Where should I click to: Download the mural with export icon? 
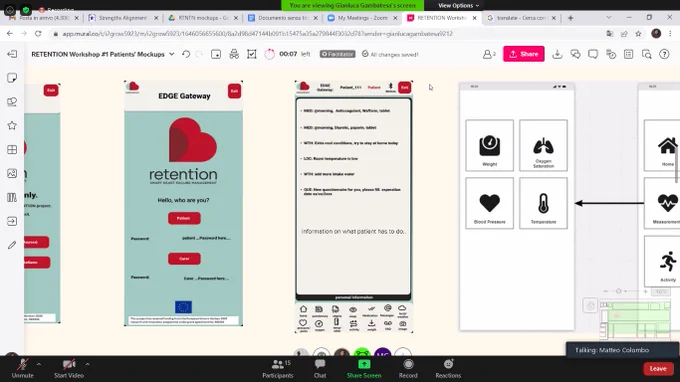point(557,54)
